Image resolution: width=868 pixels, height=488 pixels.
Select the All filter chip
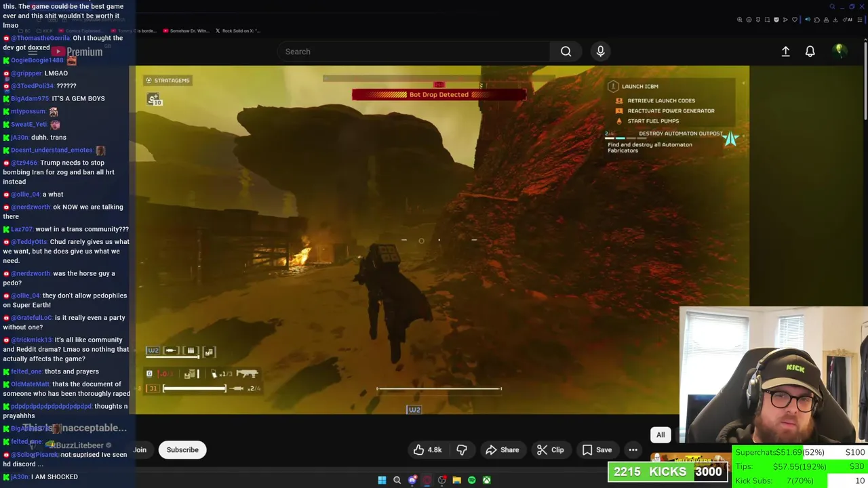[x=660, y=435]
